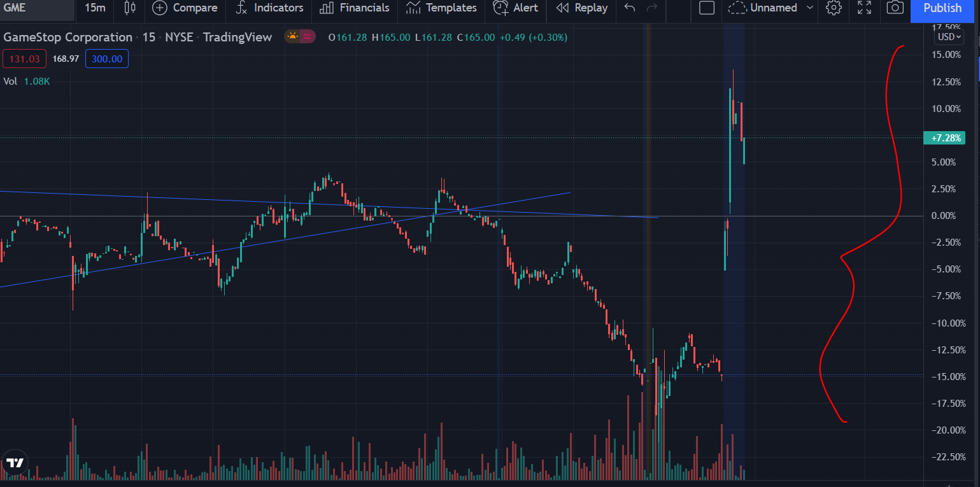Undo last chart action
This screenshot has height=487, width=980.
[x=630, y=8]
